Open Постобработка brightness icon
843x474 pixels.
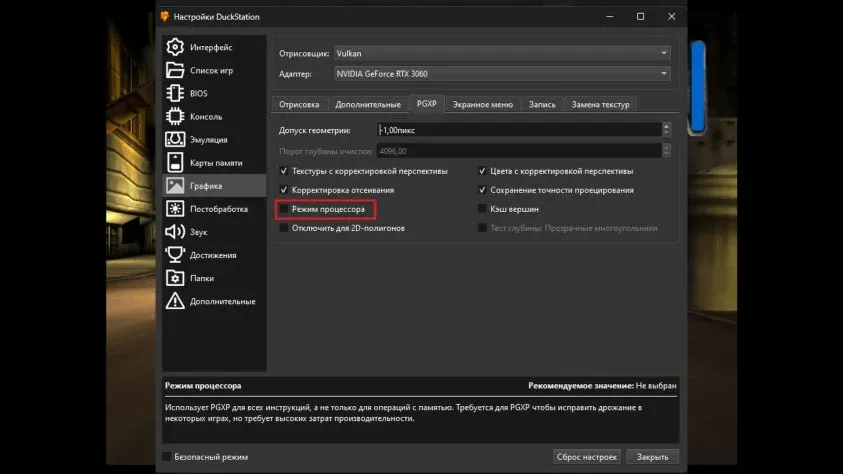(175, 209)
